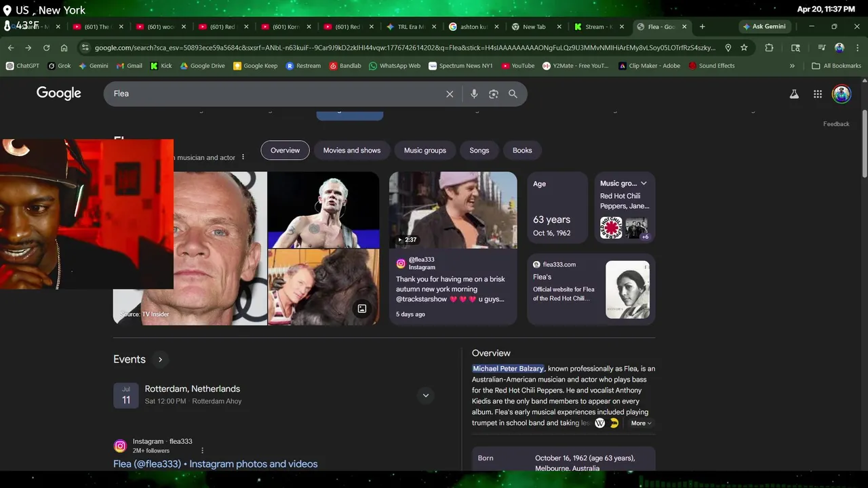Image resolution: width=868 pixels, height=488 pixels.
Task: Open the browser home page icon
Action: [64, 47]
